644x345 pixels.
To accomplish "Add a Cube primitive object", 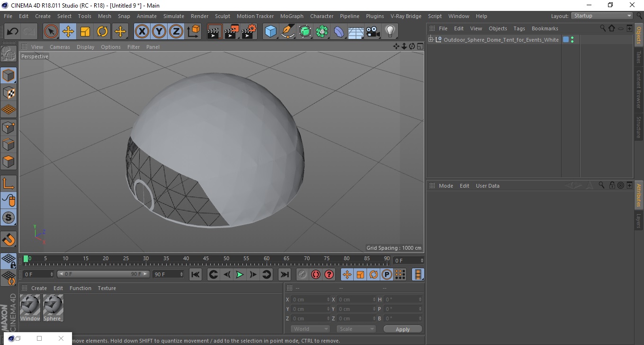I will tap(271, 32).
